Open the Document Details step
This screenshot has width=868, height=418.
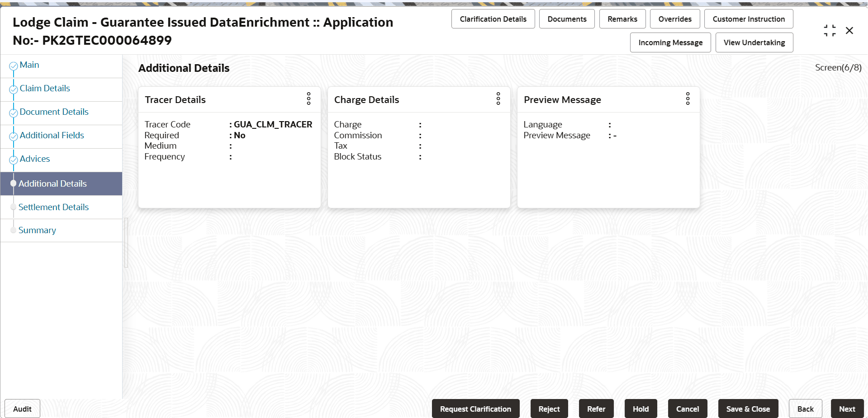[54, 112]
